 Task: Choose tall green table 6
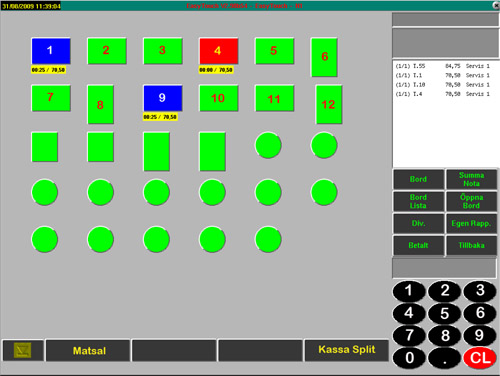point(324,57)
